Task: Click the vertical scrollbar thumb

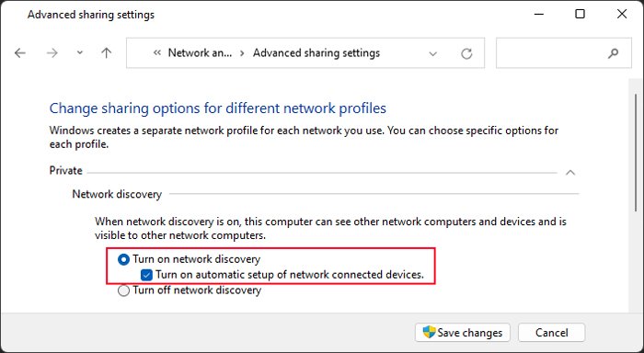Action: (636, 153)
